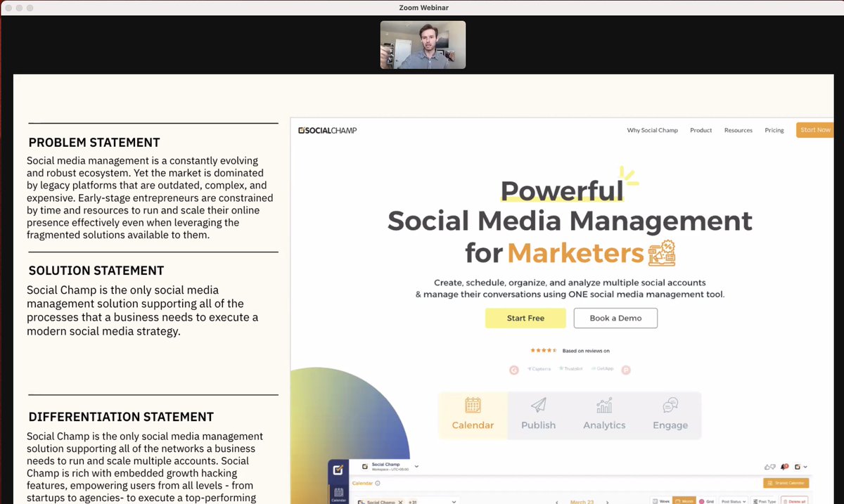Switch to Week view
Screen dimensions: 844x504
pyautogui.click(x=660, y=501)
